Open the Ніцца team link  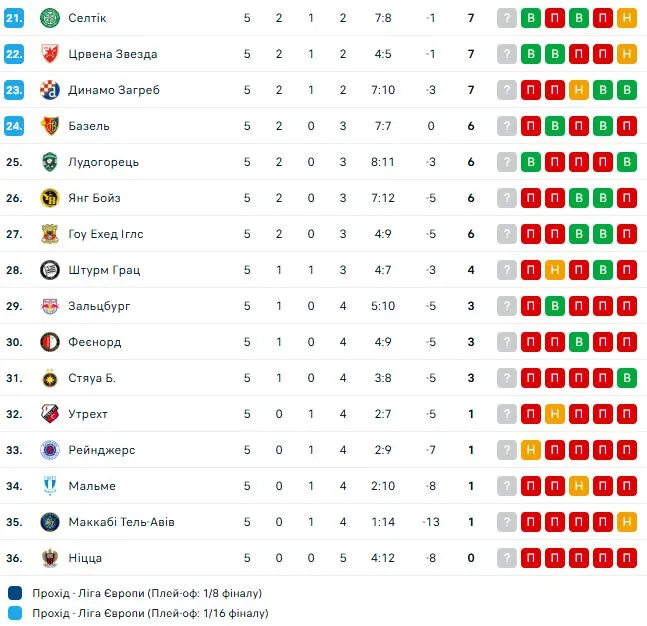(85, 558)
